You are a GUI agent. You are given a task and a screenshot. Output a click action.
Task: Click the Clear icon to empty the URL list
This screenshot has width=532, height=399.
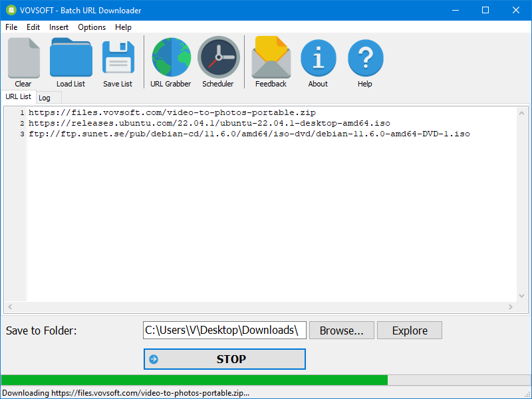coord(23,60)
